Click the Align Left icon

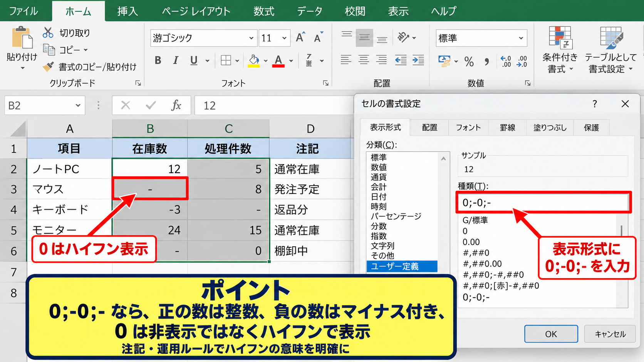[346, 60]
